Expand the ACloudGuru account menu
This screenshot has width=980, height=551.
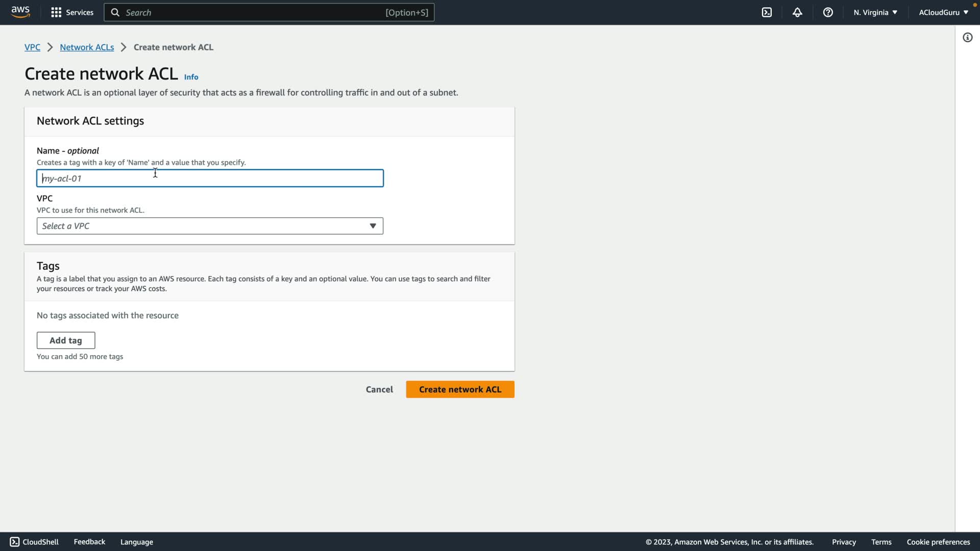943,12
